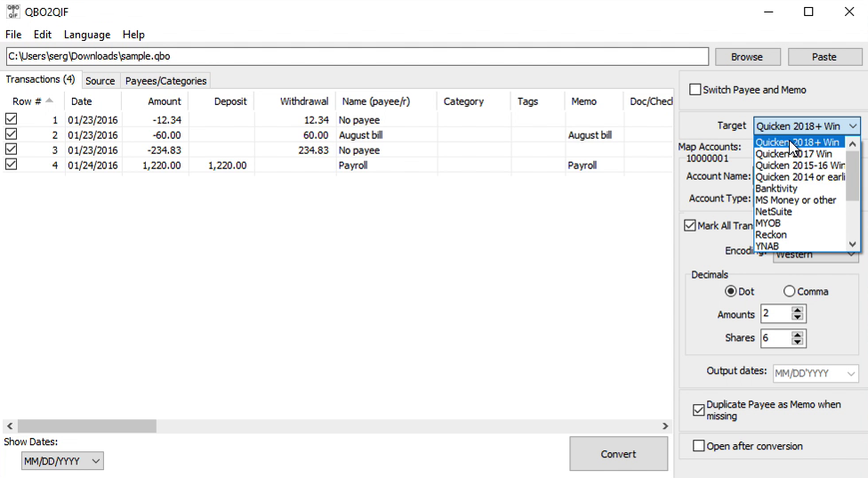This screenshot has width=868, height=478.
Task: Choose YNAB from the Target list
Action: [x=800, y=246]
